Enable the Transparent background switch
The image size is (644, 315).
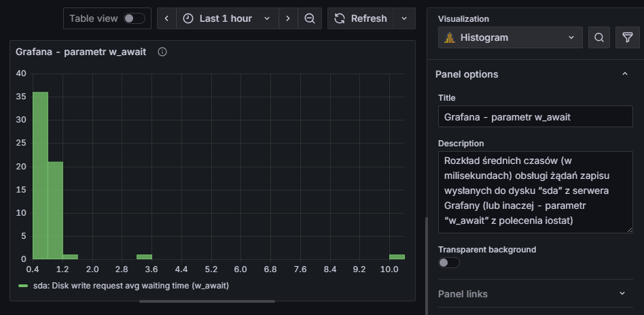[448, 263]
